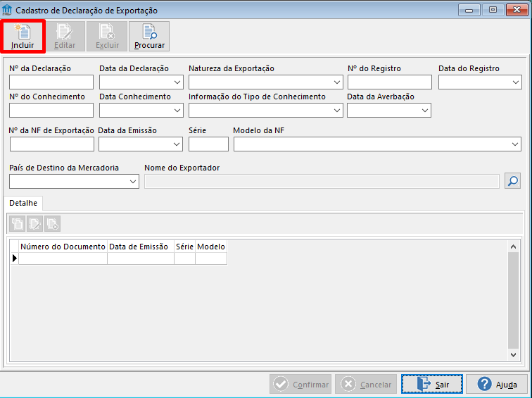Screen dimensions: 532x398
Task: Click the grid vertical scrollbar track
Action: [x=513, y=301]
